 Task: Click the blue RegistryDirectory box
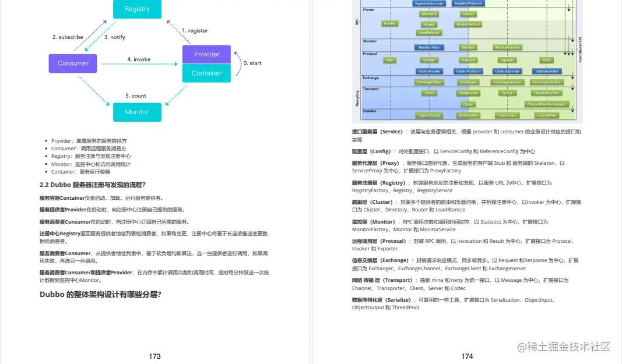click(429, 3)
